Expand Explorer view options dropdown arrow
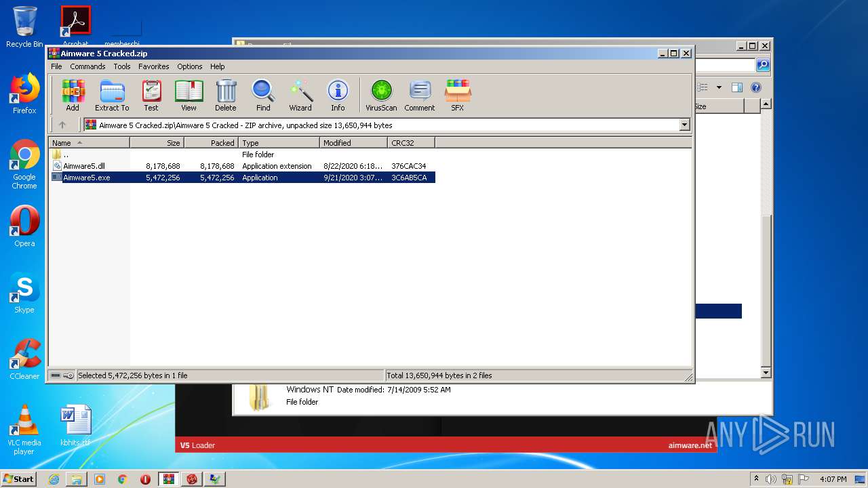 [x=719, y=87]
